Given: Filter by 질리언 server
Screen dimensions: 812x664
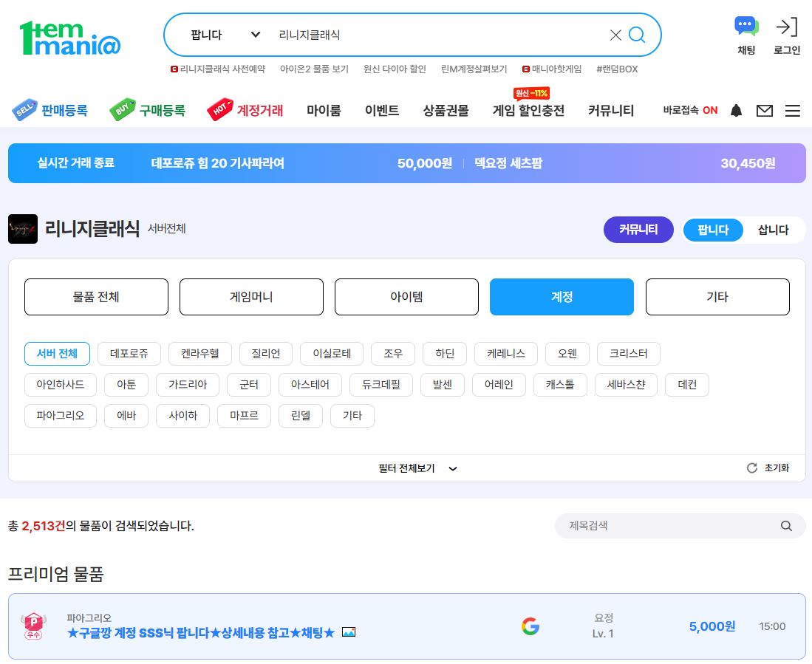Looking at the screenshot, I should pos(266,354).
